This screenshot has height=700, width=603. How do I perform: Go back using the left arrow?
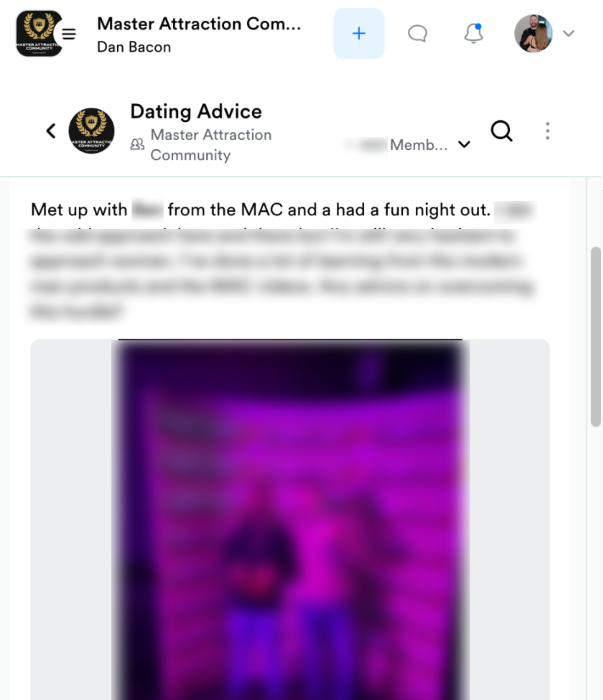tap(51, 131)
